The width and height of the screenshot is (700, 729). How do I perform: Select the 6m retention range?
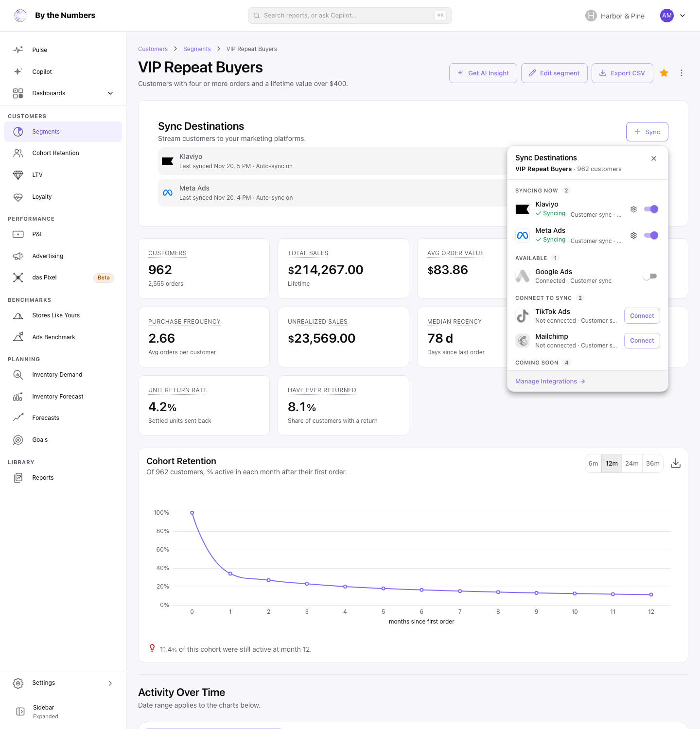(x=593, y=464)
